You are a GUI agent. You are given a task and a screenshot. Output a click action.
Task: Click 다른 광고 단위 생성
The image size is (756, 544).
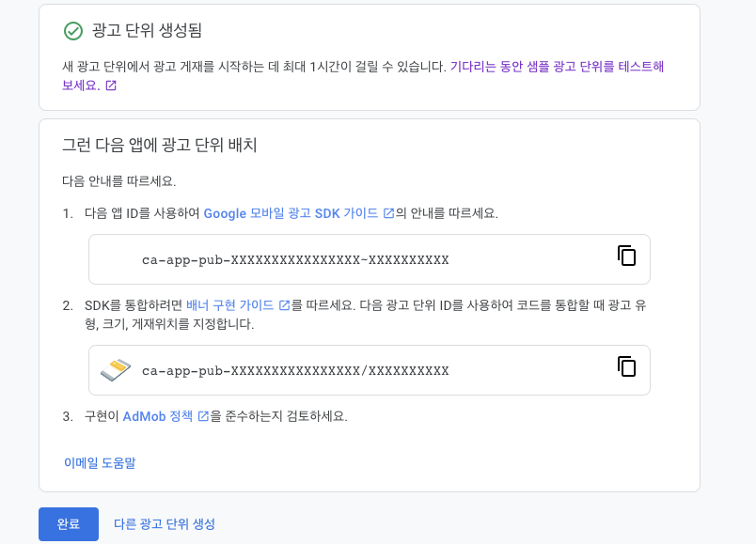pos(165,523)
